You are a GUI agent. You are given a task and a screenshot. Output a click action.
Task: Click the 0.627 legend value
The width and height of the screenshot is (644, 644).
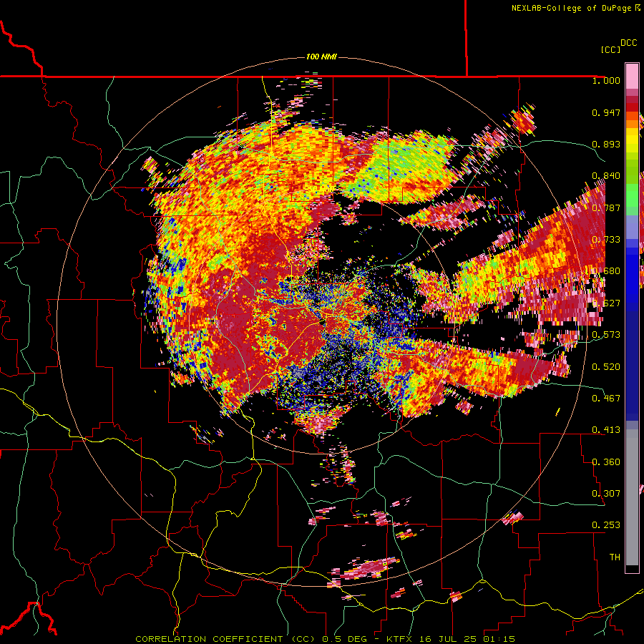click(606, 303)
